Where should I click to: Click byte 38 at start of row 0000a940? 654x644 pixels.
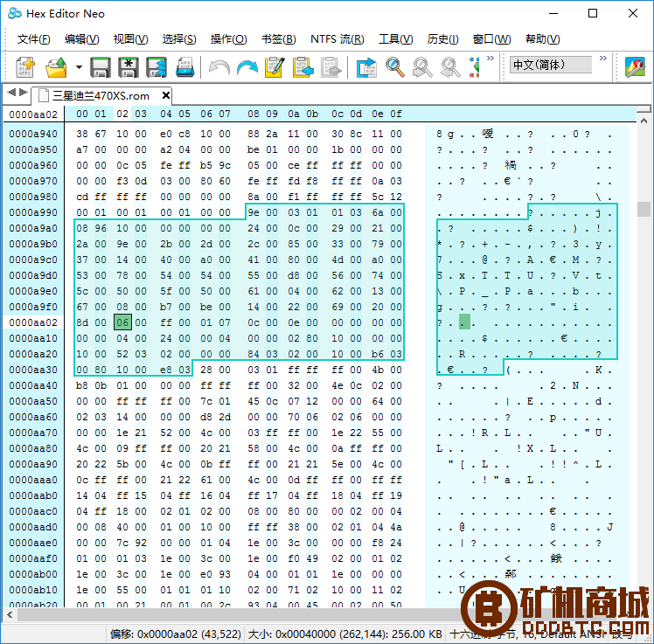pyautogui.click(x=82, y=135)
